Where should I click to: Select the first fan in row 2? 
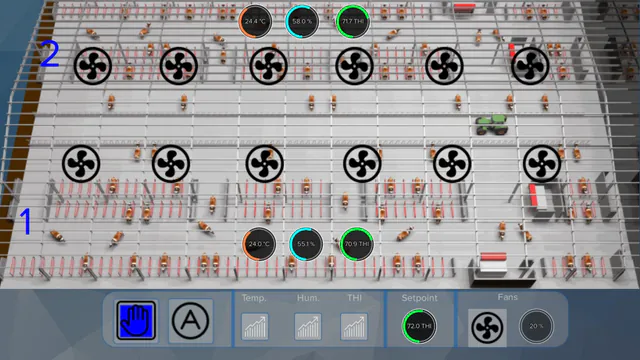pos(93,66)
